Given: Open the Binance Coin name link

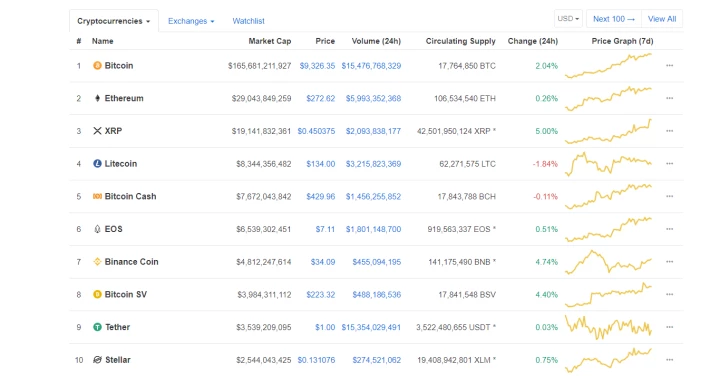Looking at the screenshot, I should [x=132, y=262].
